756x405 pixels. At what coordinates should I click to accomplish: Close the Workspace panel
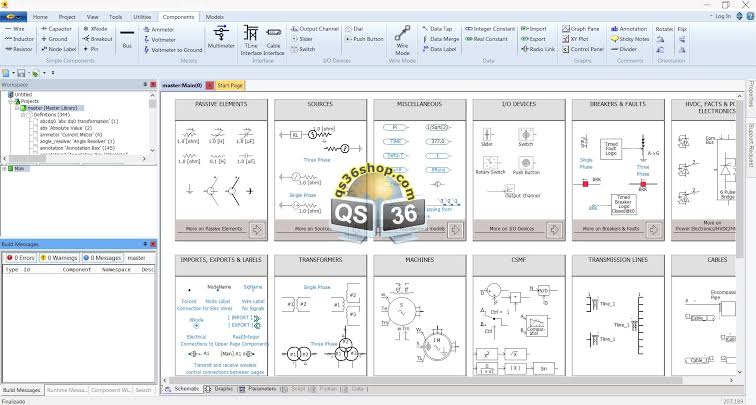point(153,84)
